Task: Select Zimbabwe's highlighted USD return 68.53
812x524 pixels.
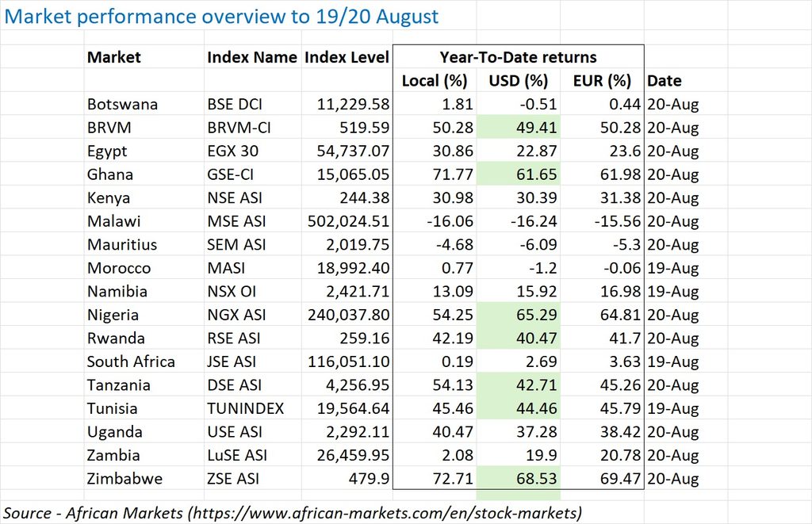Action: (519, 479)
